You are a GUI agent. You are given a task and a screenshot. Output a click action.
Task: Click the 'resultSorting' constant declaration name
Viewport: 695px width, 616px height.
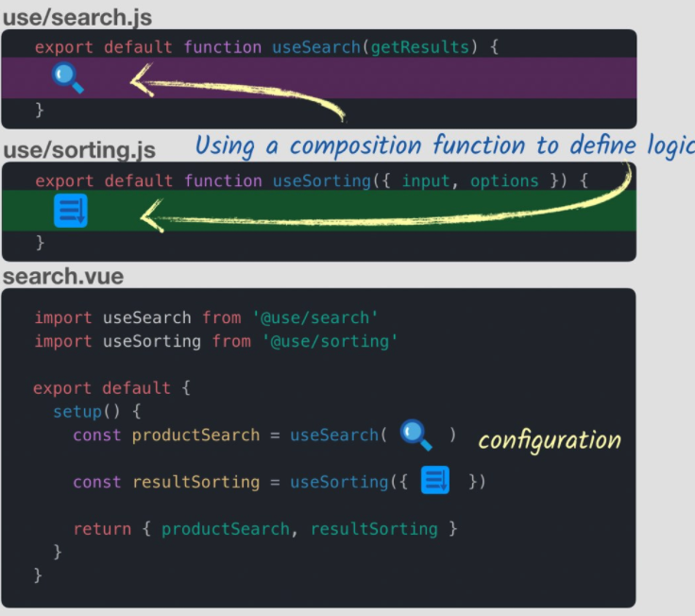pyautogui.click(x=195, y=482)
